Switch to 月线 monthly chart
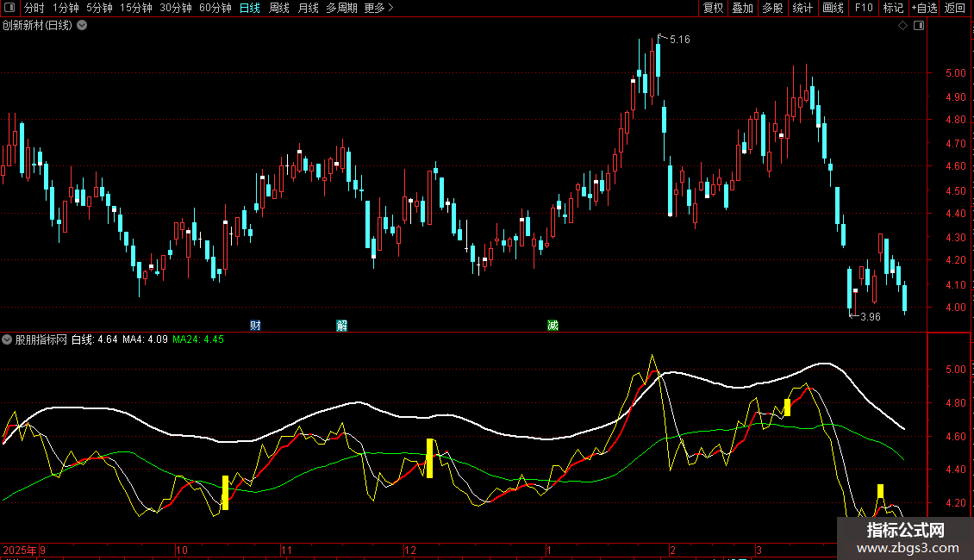Image resolution: width=974 pixels, height=560 pixels. pos(308,8)
